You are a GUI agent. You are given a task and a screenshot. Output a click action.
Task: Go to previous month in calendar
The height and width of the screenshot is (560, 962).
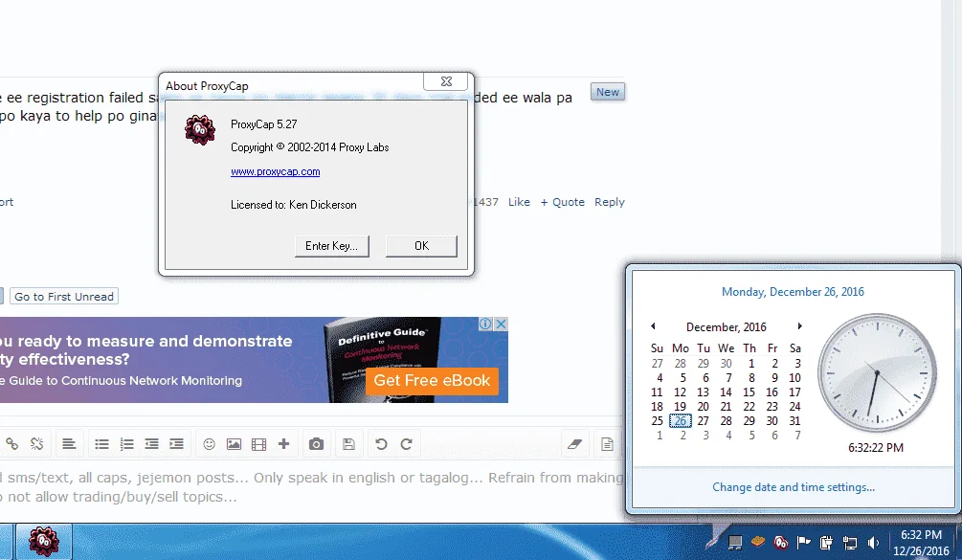pos(653,326)
